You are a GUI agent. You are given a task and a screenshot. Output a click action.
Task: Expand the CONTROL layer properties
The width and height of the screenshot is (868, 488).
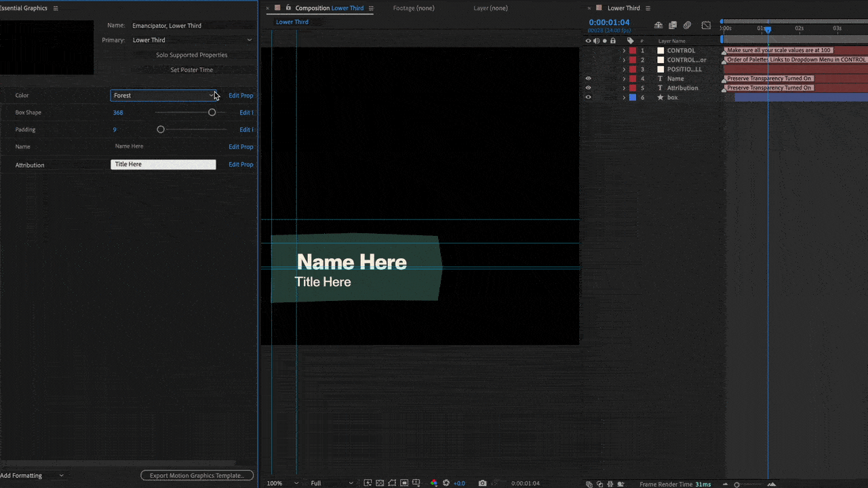pyautogui.click(x=624, y=51)
